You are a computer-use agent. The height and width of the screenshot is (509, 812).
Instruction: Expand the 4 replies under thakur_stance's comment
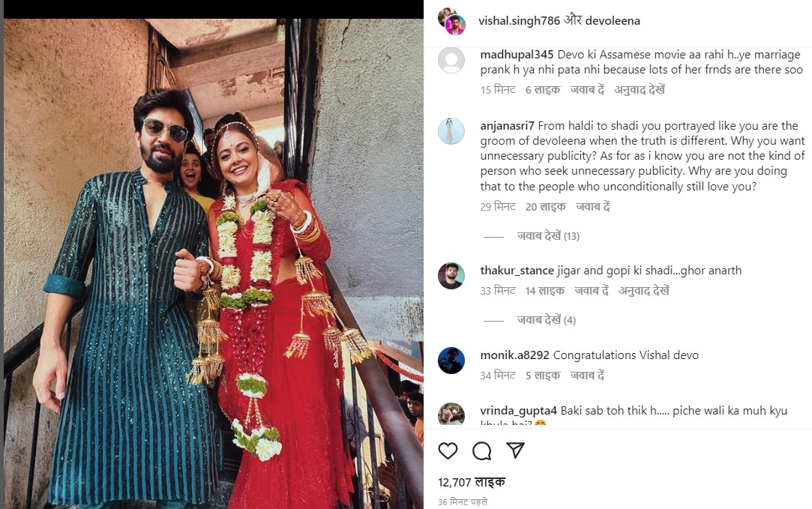coord(546,320)
